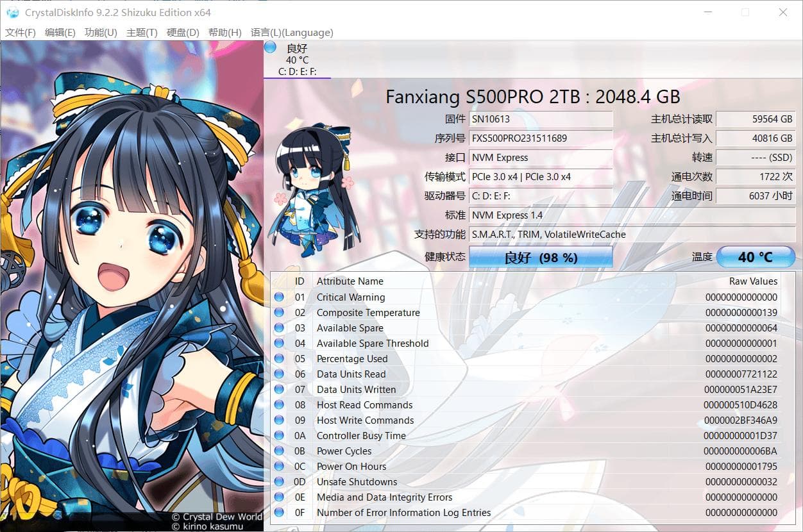The height and width of the screenshot is (532, 803).
Task: Click the status orb for Available Spare Threshold
Action: (x=279, y=343)
